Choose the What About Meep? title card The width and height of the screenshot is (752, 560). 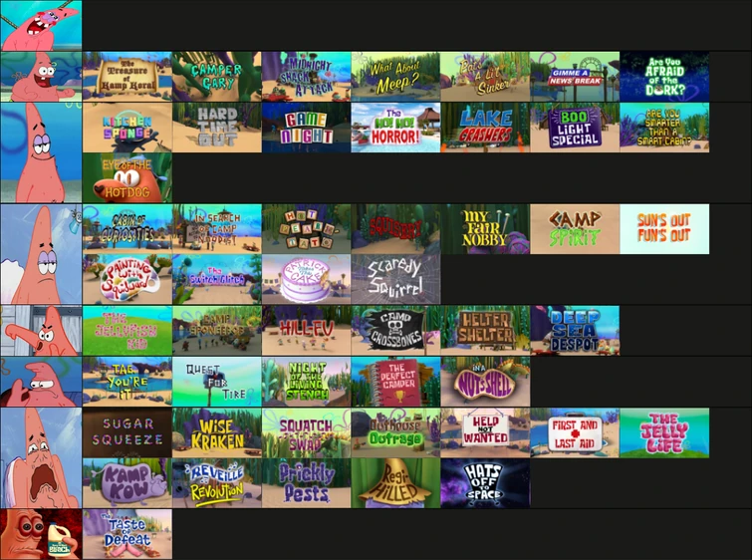[395, 77]
